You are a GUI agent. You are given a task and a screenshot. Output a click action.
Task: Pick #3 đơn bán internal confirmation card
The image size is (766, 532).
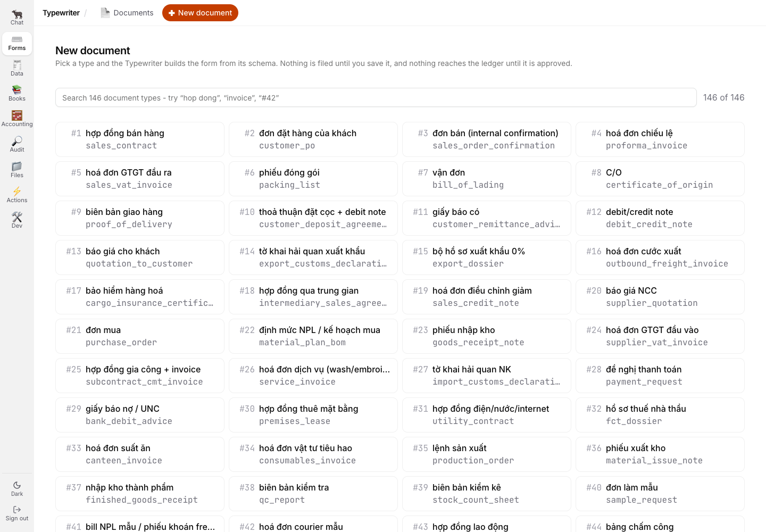487,139
